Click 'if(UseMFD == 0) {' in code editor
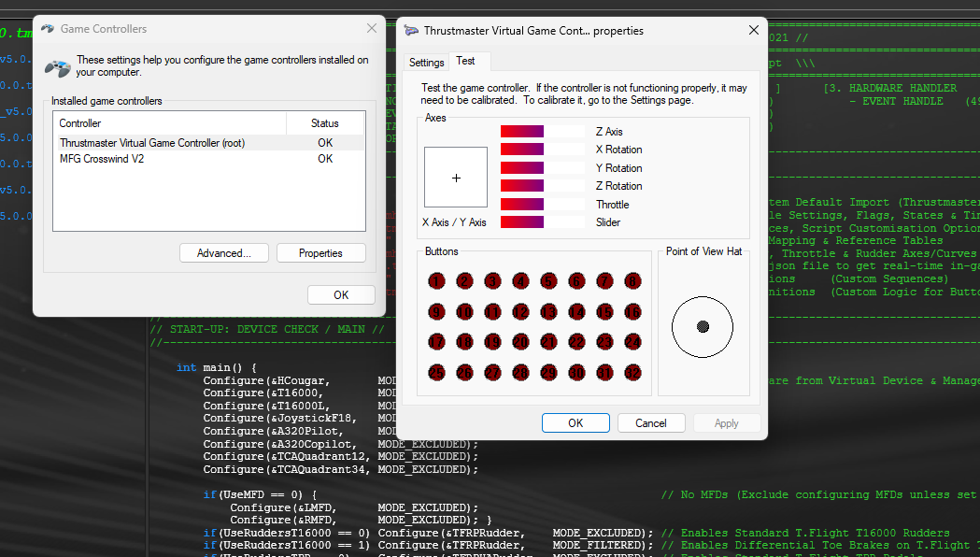The height and width of the screenshot is (557, 980). (260, 494)
